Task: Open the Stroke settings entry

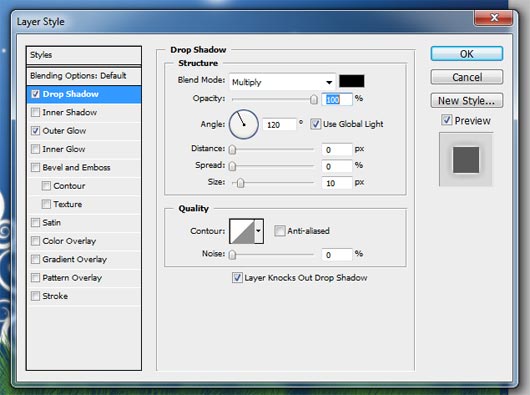Action: [x=55, y=296]
